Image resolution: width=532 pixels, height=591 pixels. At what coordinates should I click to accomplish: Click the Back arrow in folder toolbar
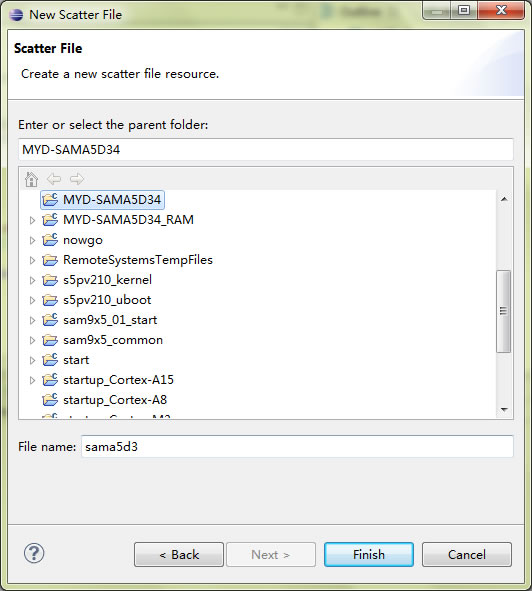tap(54, 179)
